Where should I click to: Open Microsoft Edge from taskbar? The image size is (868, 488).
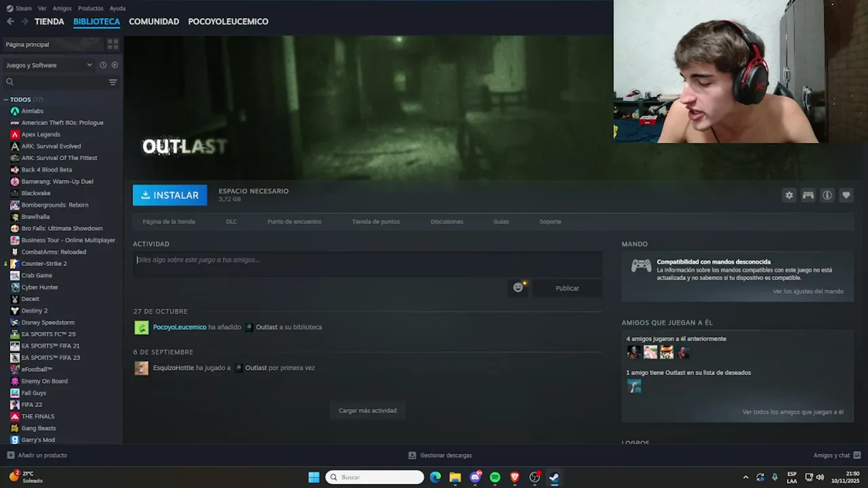[435, 477]
